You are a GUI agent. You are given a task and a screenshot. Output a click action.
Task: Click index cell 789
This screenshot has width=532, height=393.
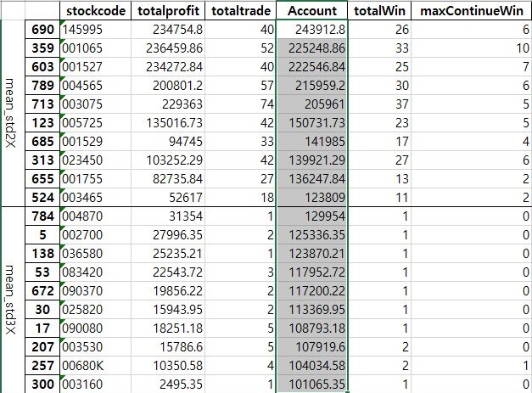tap(42, 86)
